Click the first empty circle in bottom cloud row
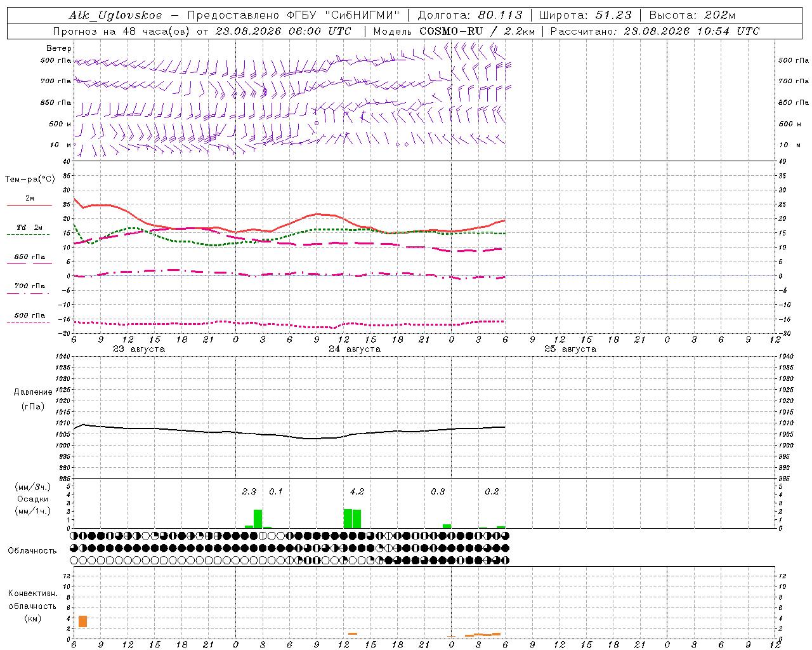The image size is (812, 650). [74, 560]
